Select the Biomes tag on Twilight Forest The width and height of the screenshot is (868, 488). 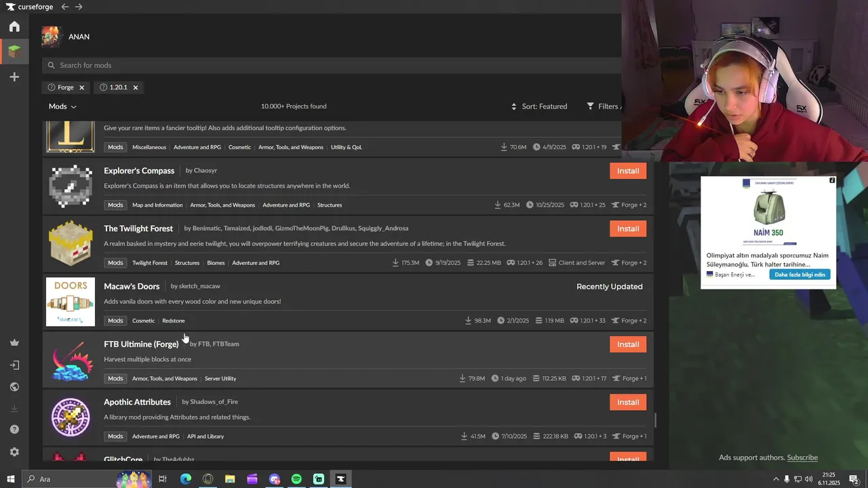216,263
